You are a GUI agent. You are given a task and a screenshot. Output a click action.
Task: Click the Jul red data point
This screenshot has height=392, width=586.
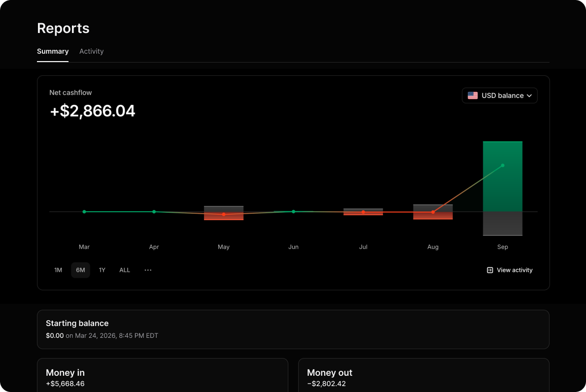tap(363, 212)
